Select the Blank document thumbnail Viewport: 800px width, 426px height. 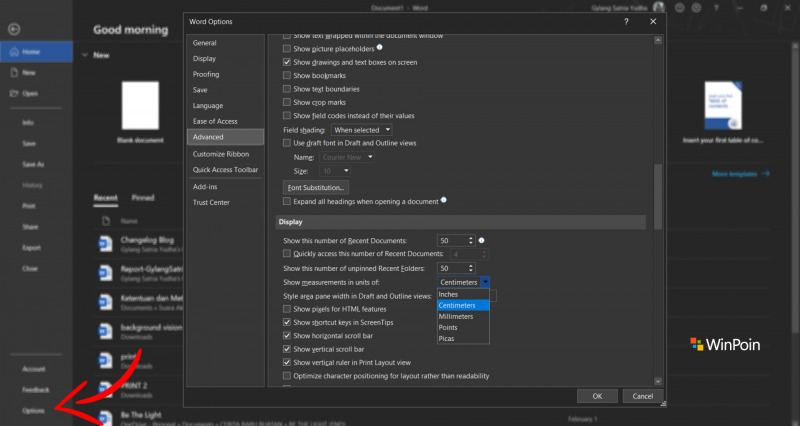coord(140,105)
